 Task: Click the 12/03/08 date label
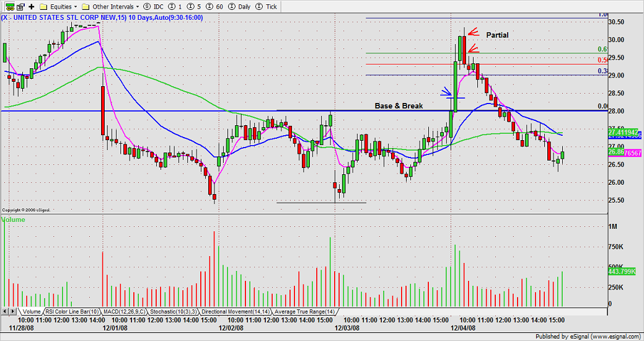point(347,328)
